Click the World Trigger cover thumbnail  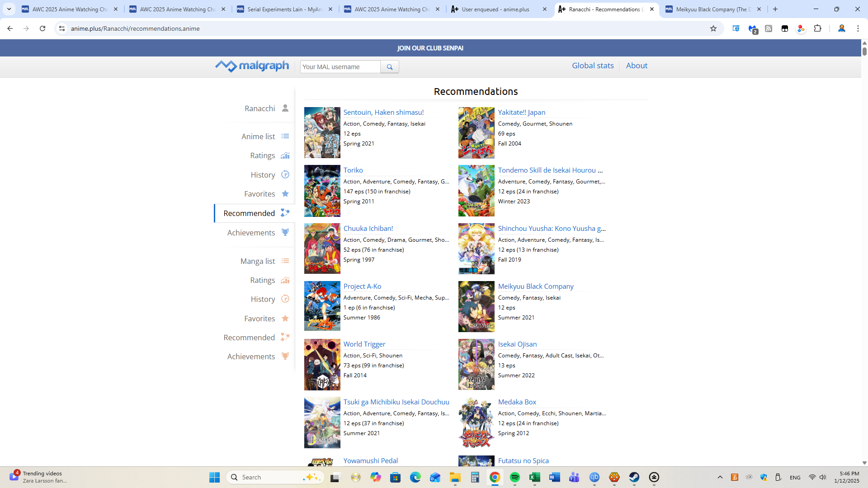322,364
